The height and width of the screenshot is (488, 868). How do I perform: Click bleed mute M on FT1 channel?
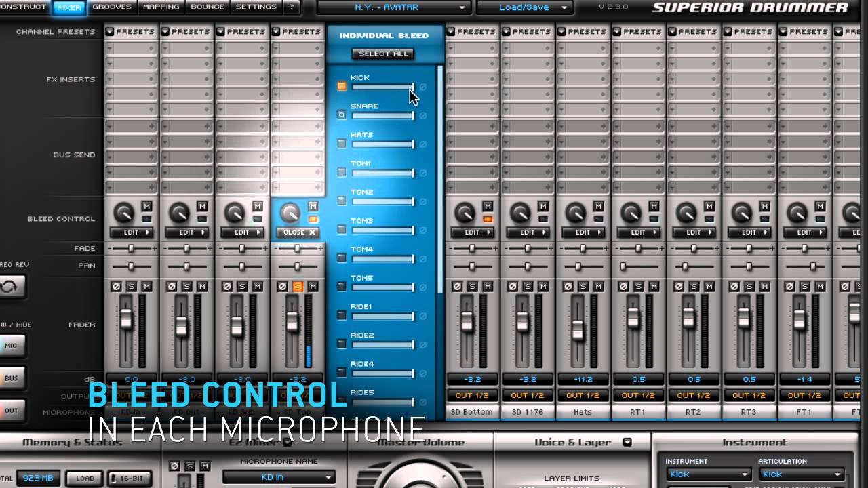(x=821, y=206)
